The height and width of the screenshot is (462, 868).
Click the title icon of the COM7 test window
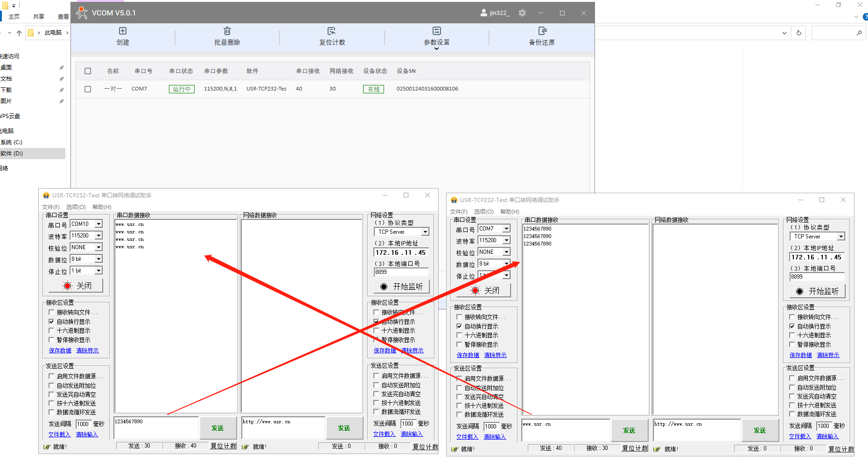click(x=454, y=200)
